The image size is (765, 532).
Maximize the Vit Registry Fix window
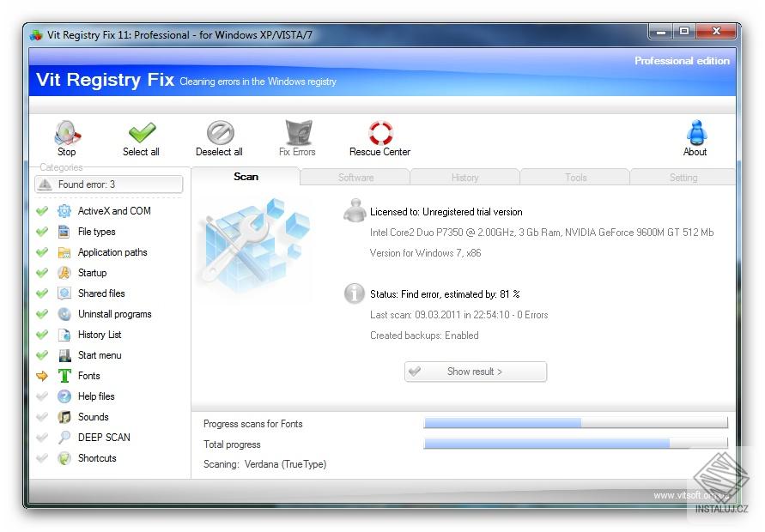click(x=684, y=31)
